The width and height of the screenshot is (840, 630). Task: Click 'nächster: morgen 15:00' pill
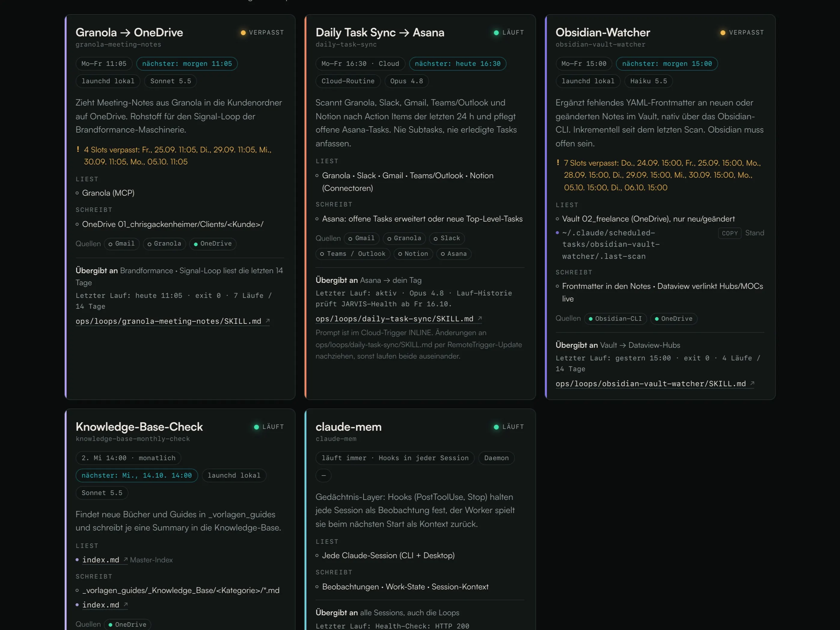(667, 64)
